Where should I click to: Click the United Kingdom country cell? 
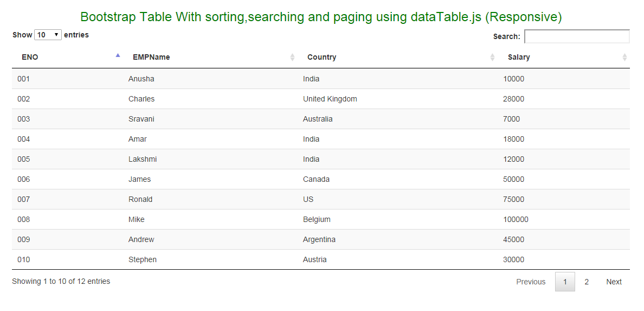(330, 99)
